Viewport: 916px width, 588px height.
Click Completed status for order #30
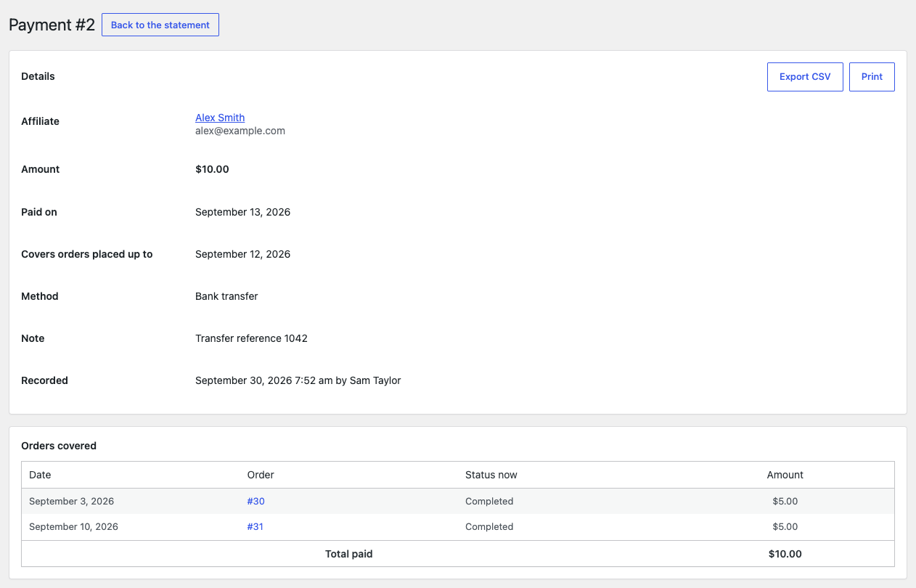pos(489,502)
